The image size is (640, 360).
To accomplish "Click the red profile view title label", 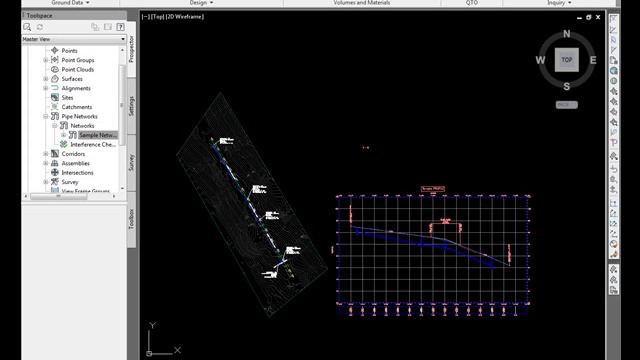I will pos(433,189).
